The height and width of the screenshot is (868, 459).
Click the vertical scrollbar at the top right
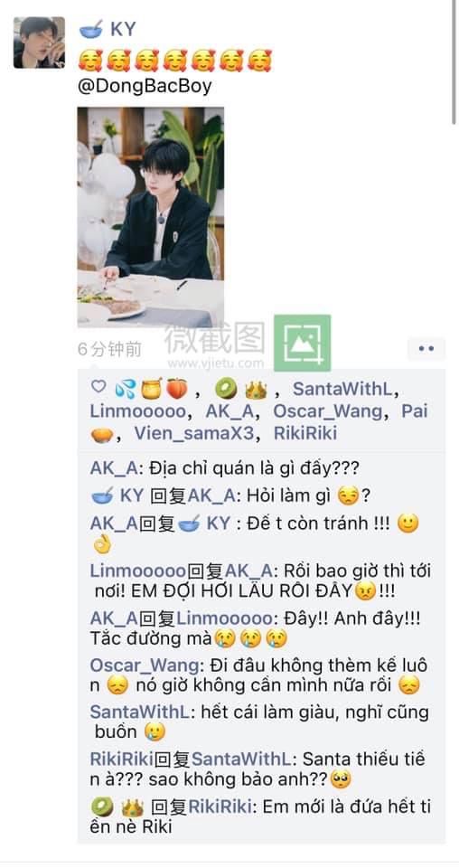(454, 61)
